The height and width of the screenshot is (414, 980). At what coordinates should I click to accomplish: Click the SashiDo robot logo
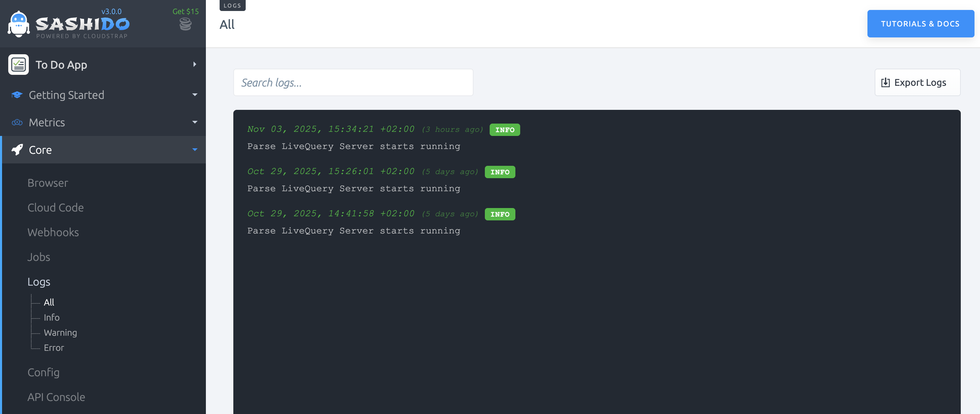19,24
